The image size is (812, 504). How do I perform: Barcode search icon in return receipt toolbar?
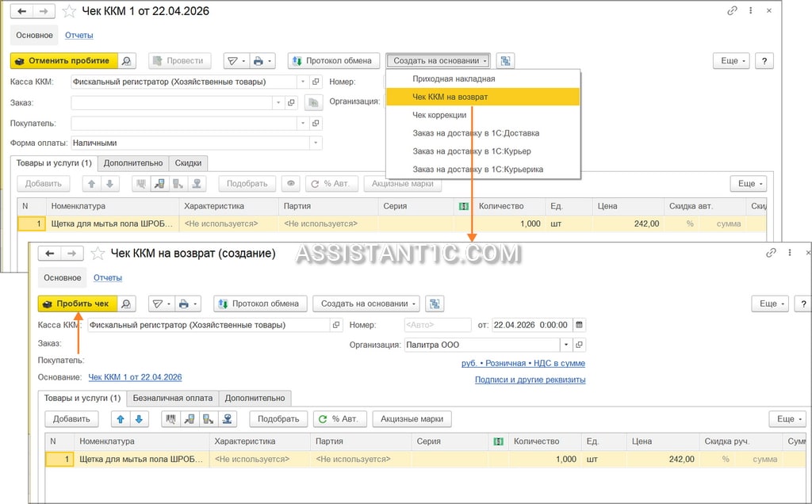171,419
